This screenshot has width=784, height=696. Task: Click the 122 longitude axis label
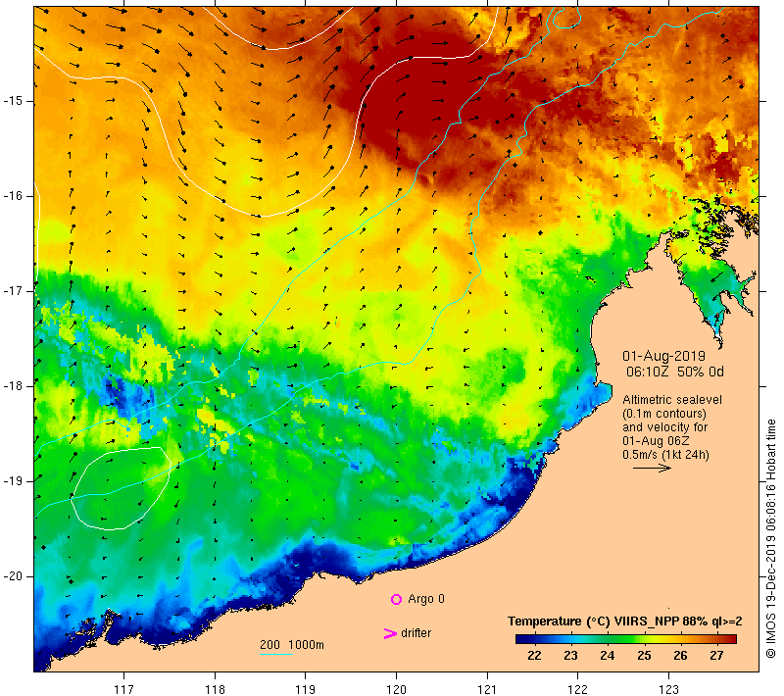(x=577, y=689)
